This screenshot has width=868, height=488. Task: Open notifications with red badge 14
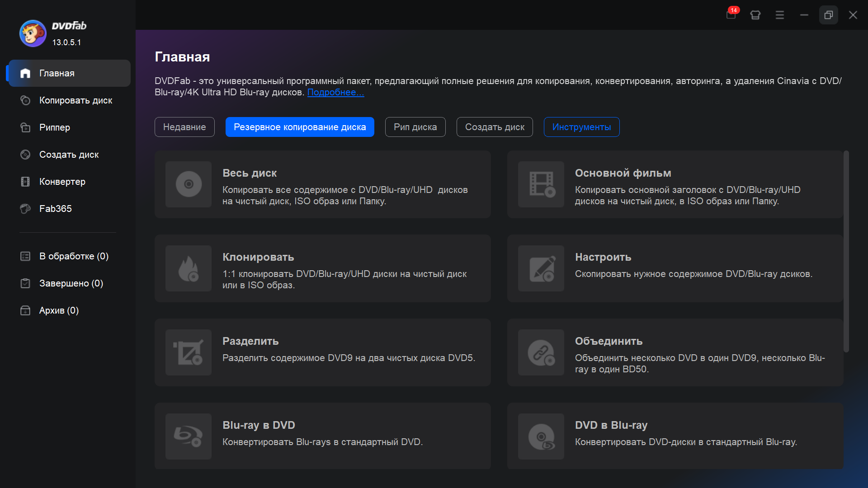pyautogui.click(x=731, y=14)
